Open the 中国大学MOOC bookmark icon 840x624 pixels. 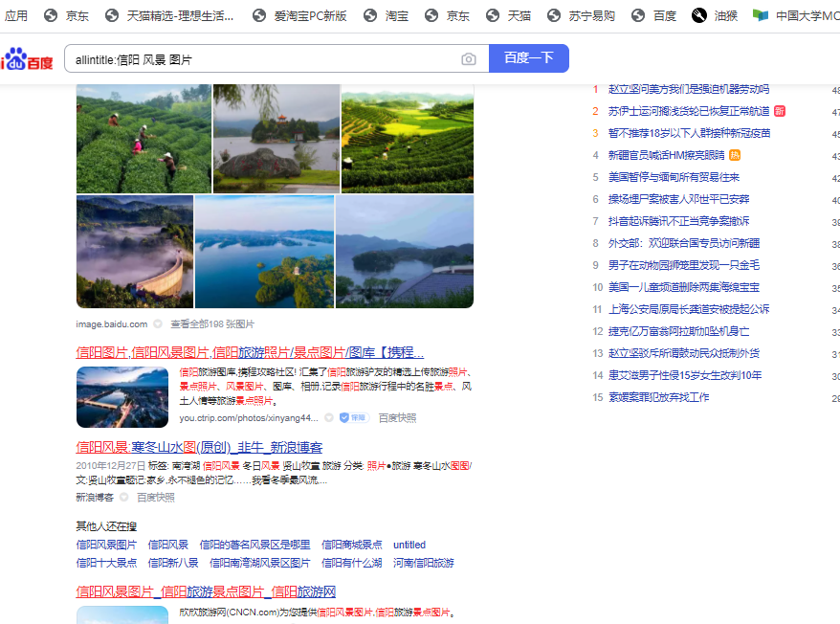tap(761, 15)
